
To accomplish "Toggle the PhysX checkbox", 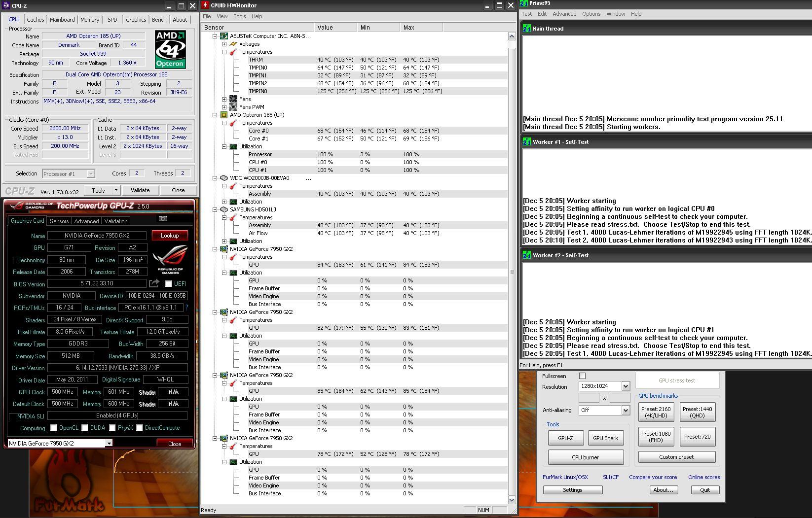I will (x=112, y=428).
